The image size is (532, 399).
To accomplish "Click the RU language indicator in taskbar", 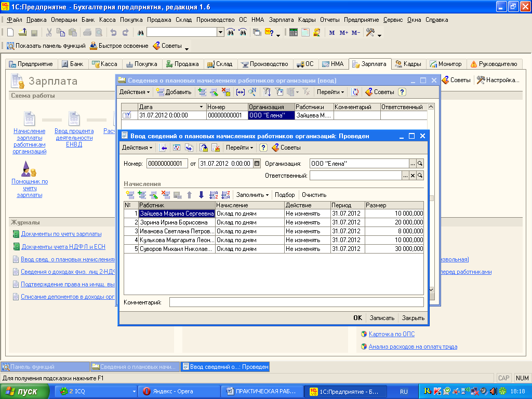I will coord(404,392).
